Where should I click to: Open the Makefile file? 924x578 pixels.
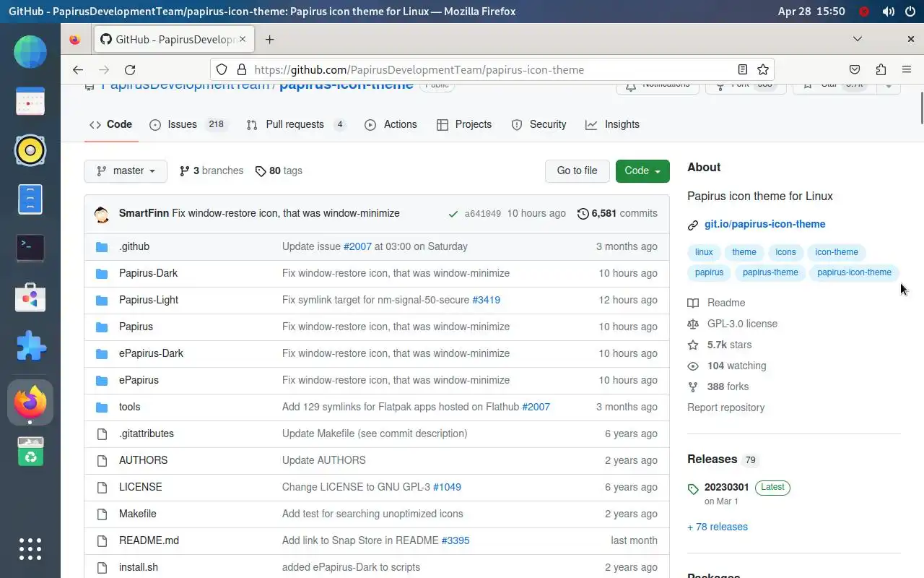pyautogui.click(x=138, y=514)
